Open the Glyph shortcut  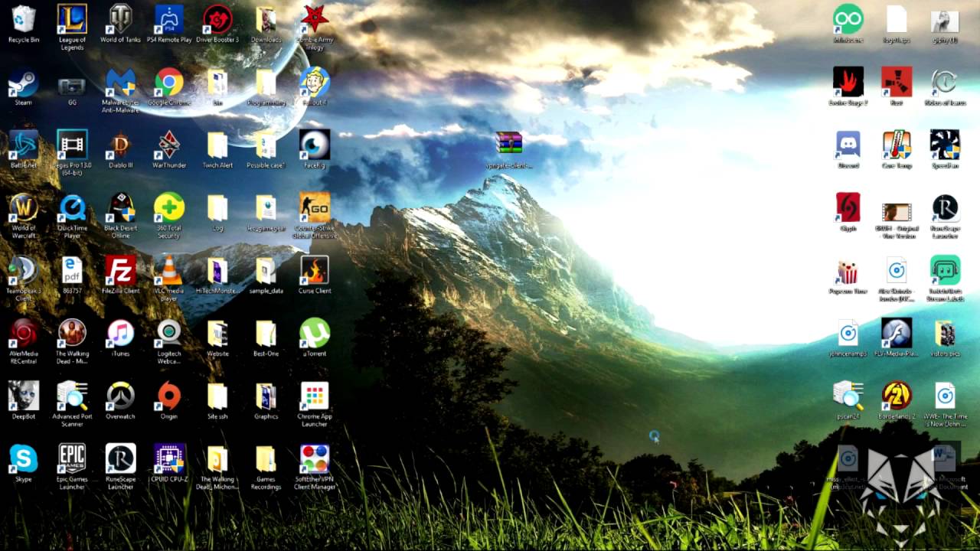click(848, 207)
